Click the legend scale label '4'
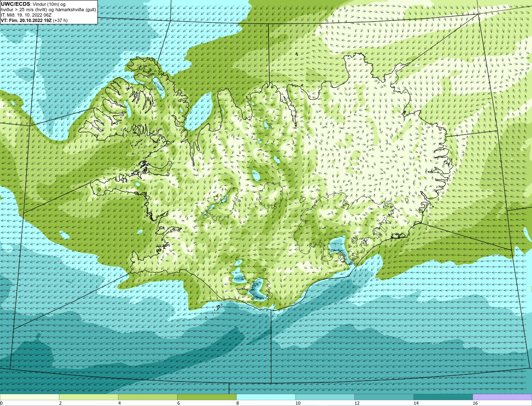 click(x=119, y=403)
